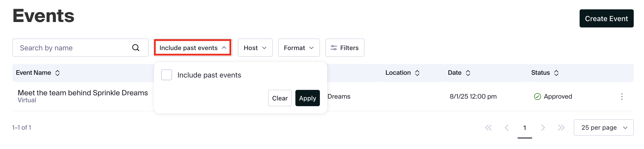Viewport: 644px width, 149px height.
Task: Jump to first page double arrow
Action: [x=489, y=128]
